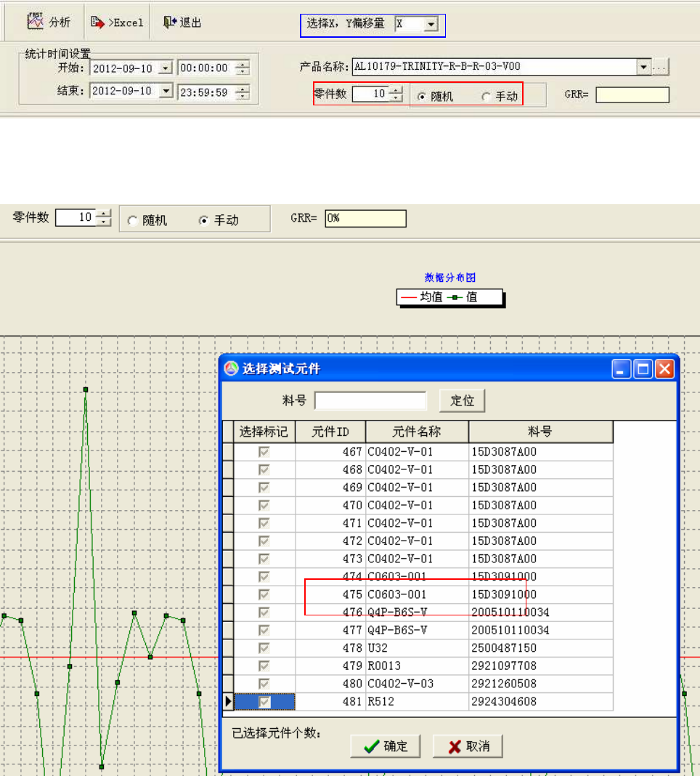Viewport: 700px width, 776px height.
Task: Toggle selection checkbox for component 478 U32
Action: (x=264, y=647)
